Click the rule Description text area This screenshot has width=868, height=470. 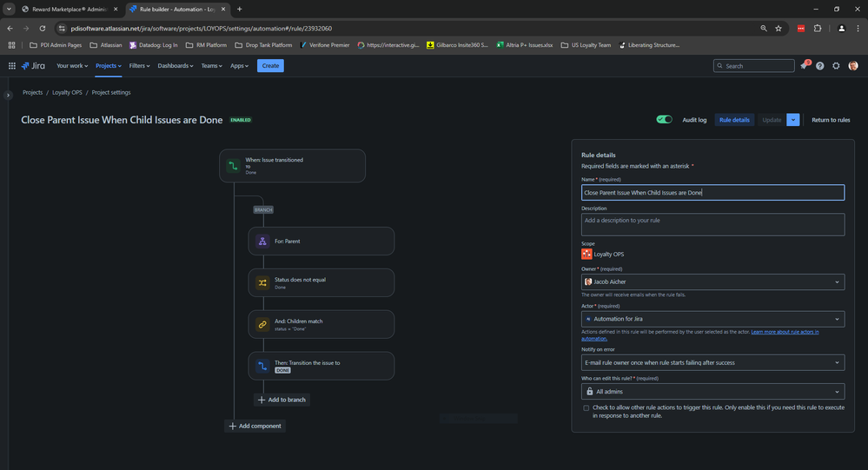pyautogui.click(x=712, y=224)
